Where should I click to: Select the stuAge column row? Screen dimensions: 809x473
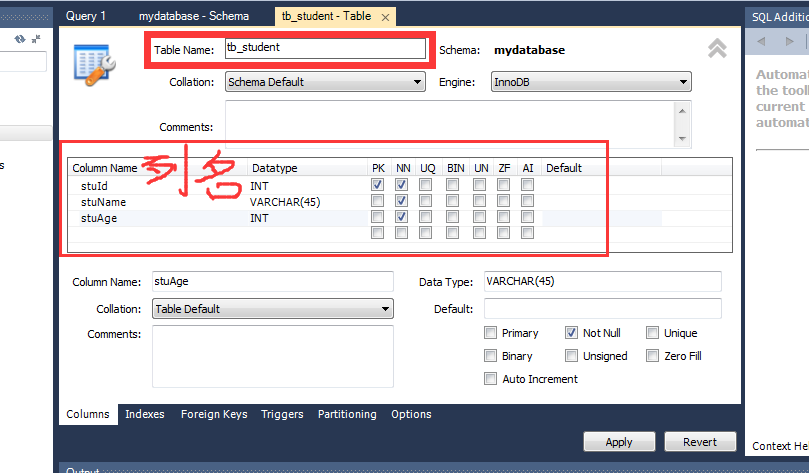click(400, 218)
